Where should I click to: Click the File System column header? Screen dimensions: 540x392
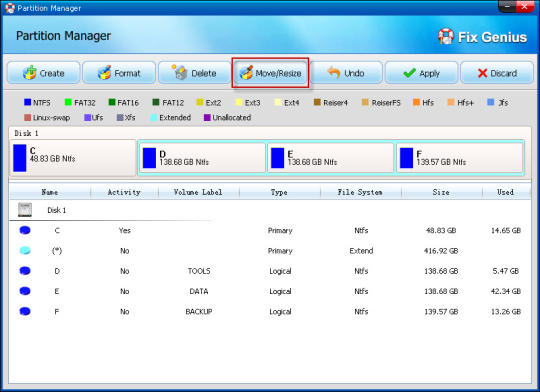click(360, 192)
